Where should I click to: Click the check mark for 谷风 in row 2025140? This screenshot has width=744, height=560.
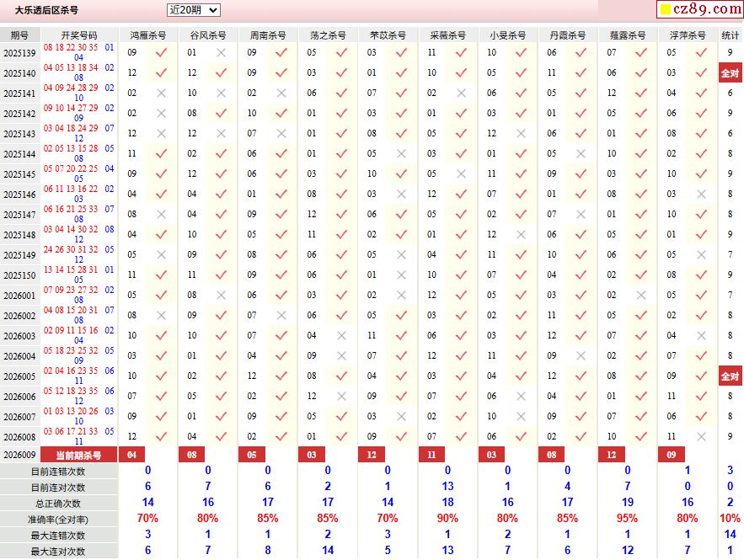[221, 72]
